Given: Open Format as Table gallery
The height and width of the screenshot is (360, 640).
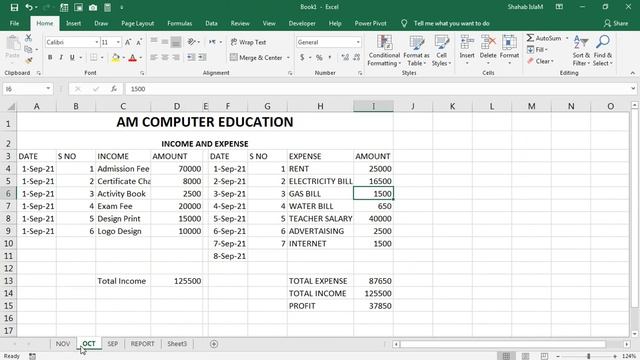Looking at the screenshot, I should pos(416,51).
